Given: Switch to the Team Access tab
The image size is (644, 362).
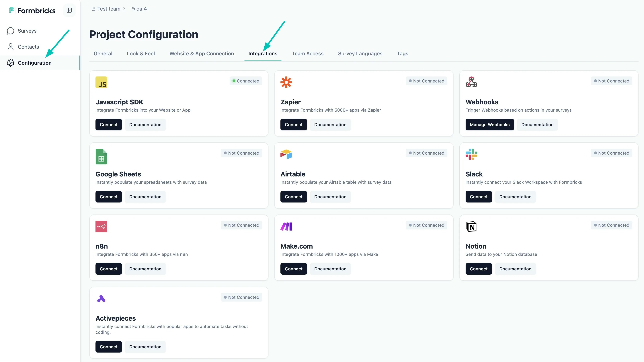Looking at the screenshot, I should pyautogui.click(x=308, y=54).
